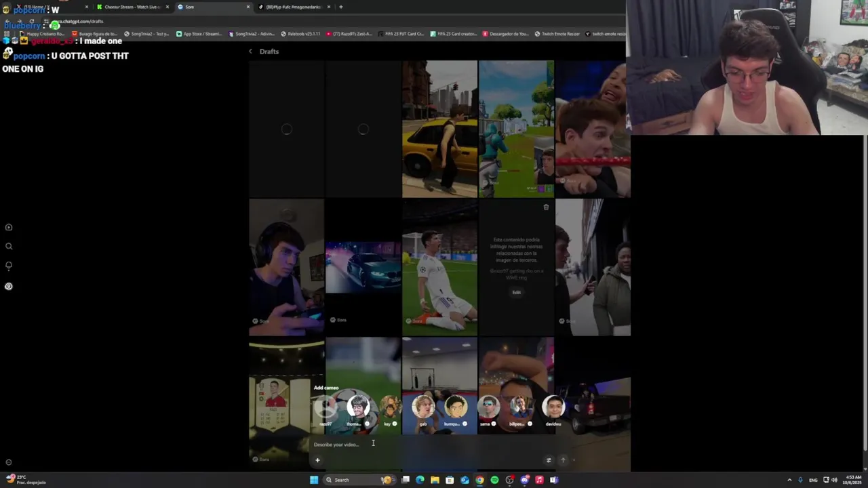Select the thoma... cameo avatar
This screenshot has height=488, width=868.
point(357,408)
